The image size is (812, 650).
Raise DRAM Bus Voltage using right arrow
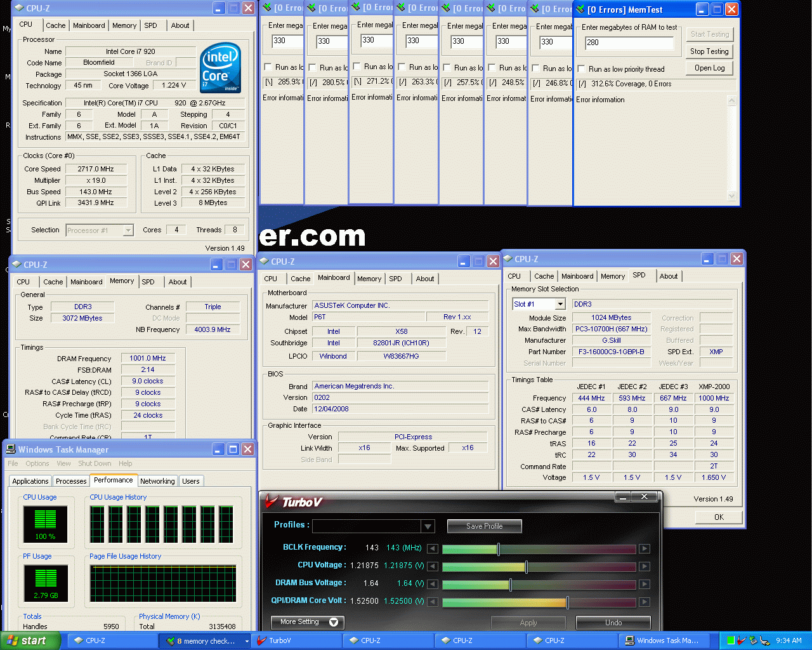644,584
